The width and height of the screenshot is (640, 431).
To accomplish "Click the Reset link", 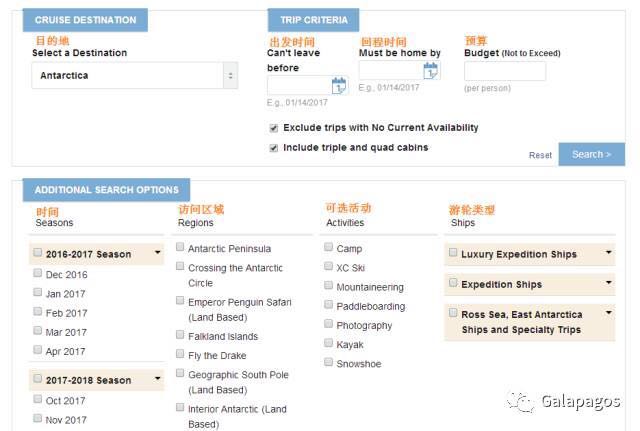I will 540,155.
